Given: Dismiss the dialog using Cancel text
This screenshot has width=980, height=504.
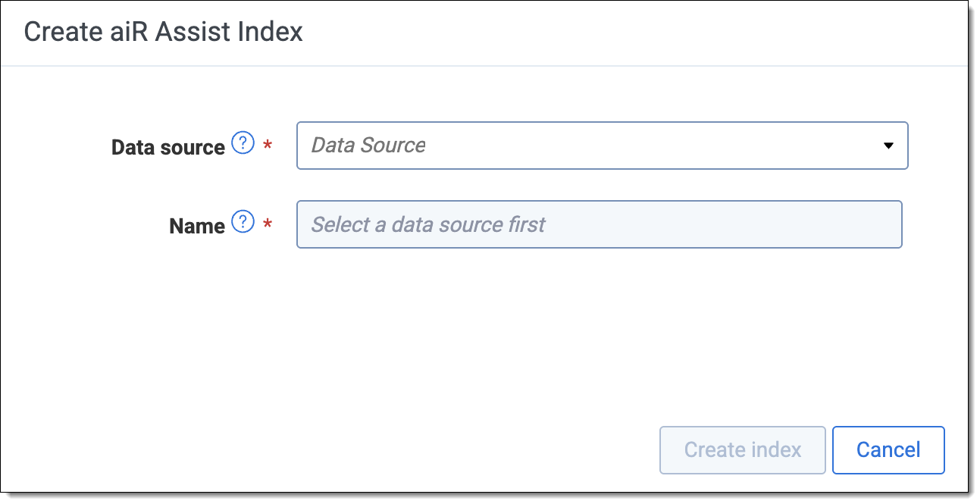Looking at the screenshot, I should pyautogui.click(x=888, y=450).
